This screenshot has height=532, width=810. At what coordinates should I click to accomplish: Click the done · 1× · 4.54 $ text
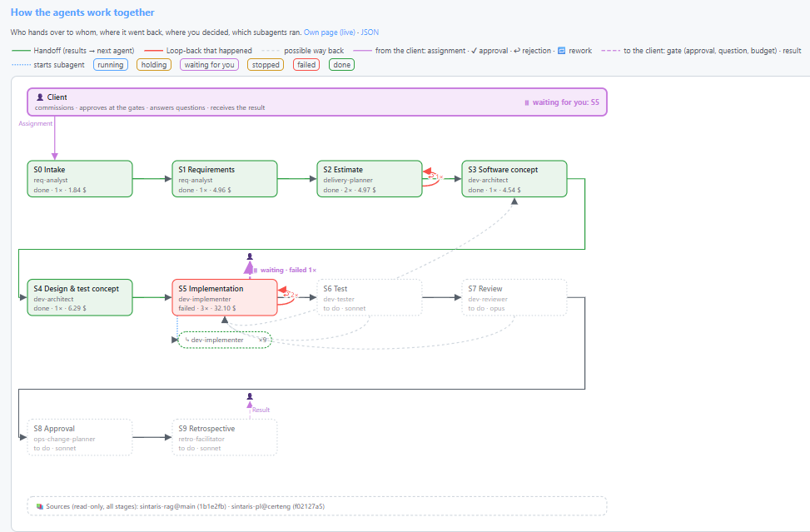click(x=494, y=190)
